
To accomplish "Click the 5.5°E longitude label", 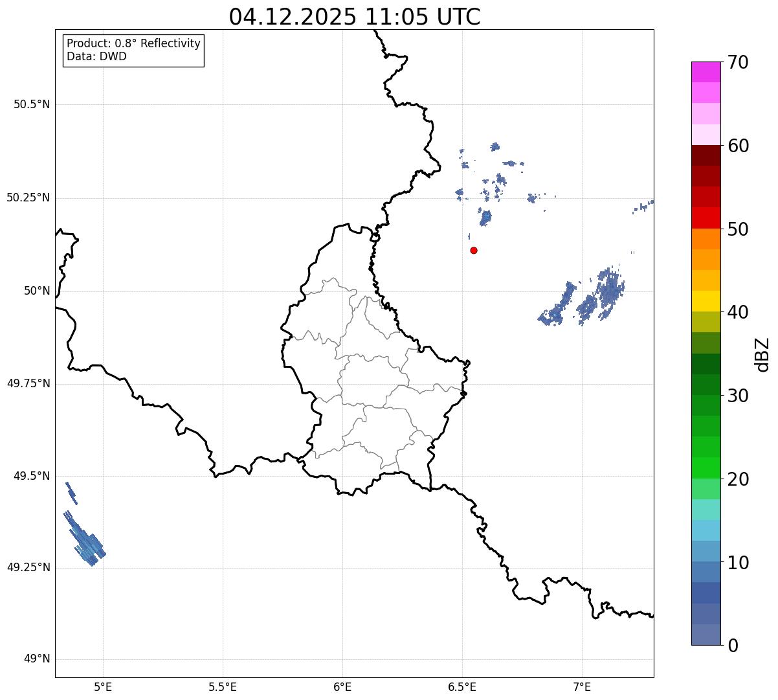I will point(223,686).
